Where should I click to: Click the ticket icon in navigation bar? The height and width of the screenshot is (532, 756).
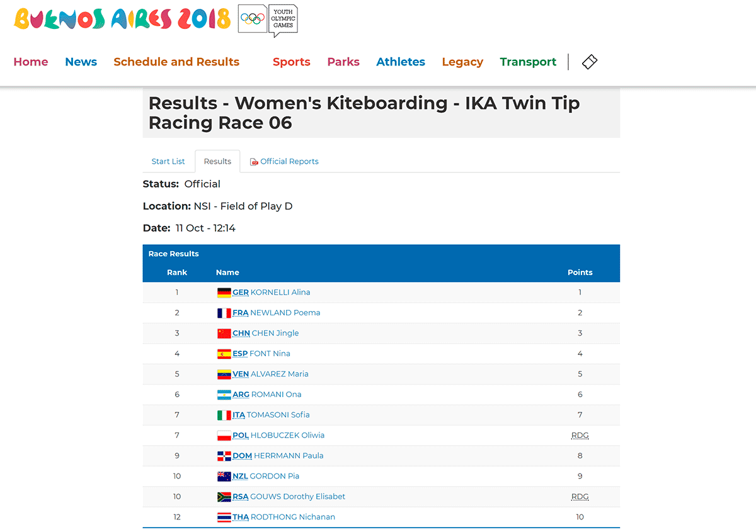coord(590,62)
